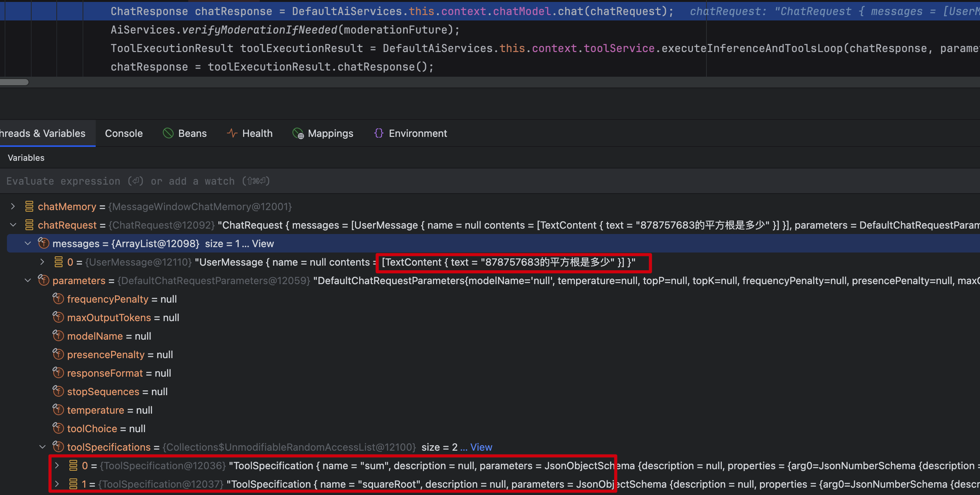Expand the sum ToolSpecification entry
The height and width of the screenshot is (495, 980).
click(57, 466)
